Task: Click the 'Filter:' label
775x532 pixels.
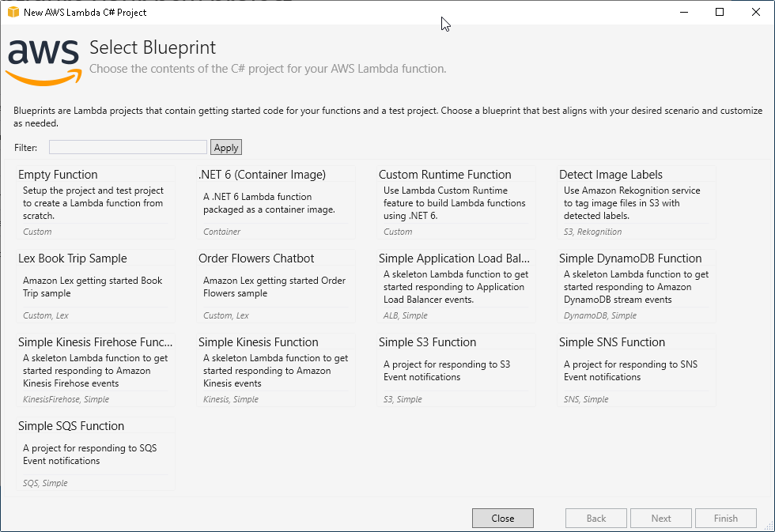Action: 25,148
